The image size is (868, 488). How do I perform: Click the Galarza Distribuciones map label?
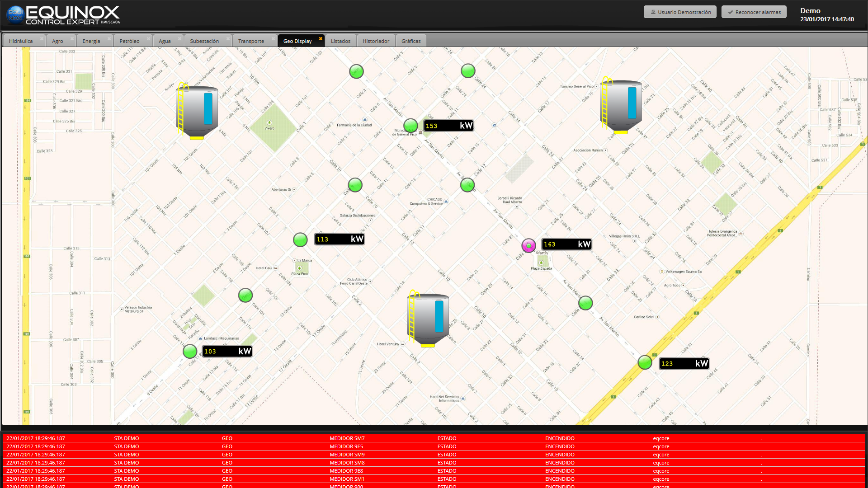[x=357, y=216]
